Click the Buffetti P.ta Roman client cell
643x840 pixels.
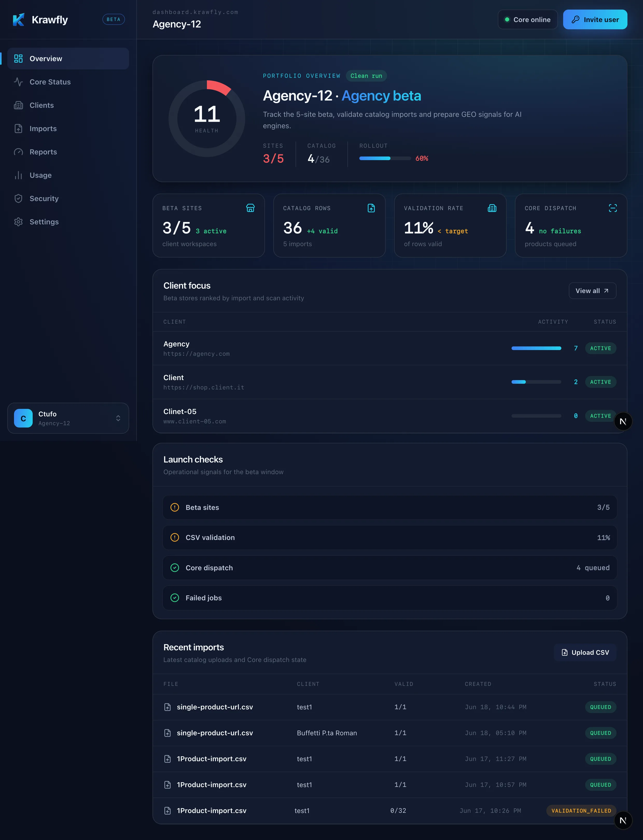coord(327,733)
